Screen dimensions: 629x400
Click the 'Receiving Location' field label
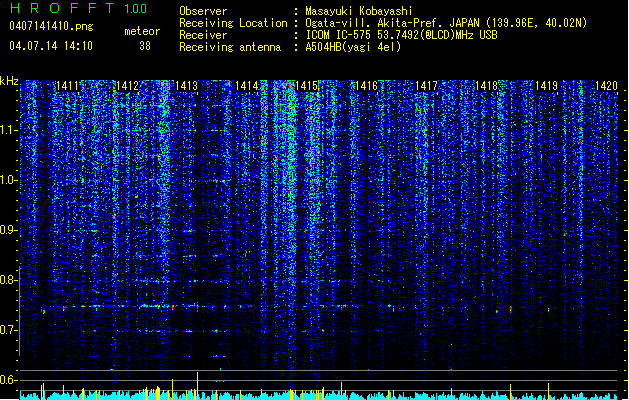(x=233, y=23)
